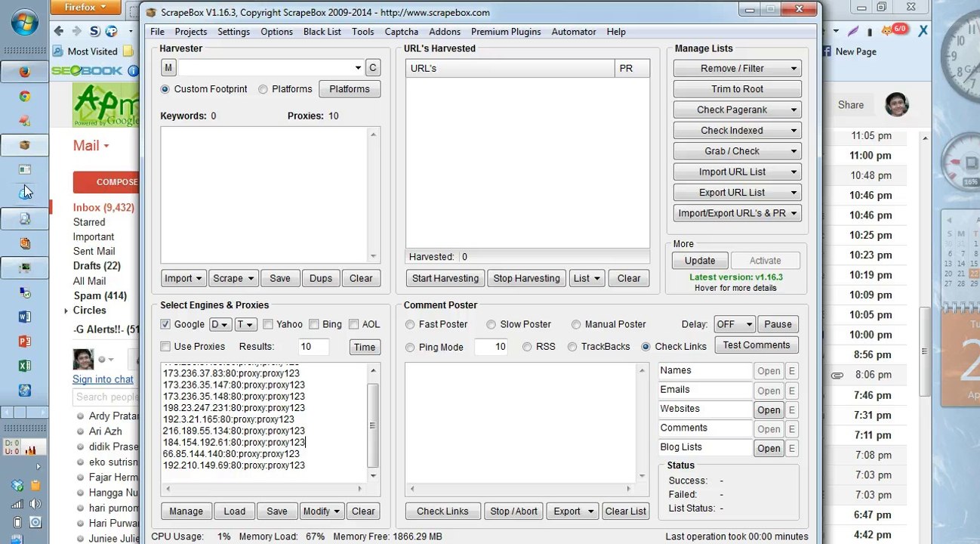This screenshot has width=980, height=544.
Task: Click the proxies Manage button
Action: pyautogui.click(x=186, y=512)
